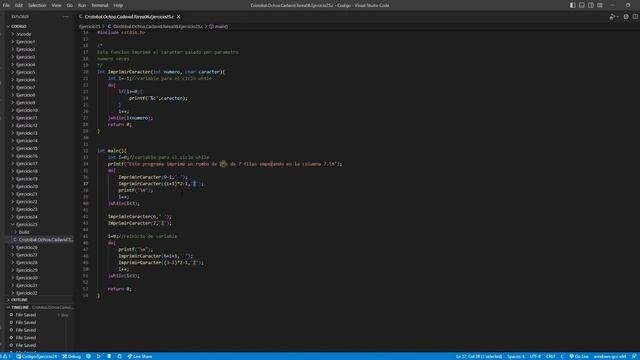640x360 pixels.
Task: Click the split editor right icon
Action: (x=635, y=17)
